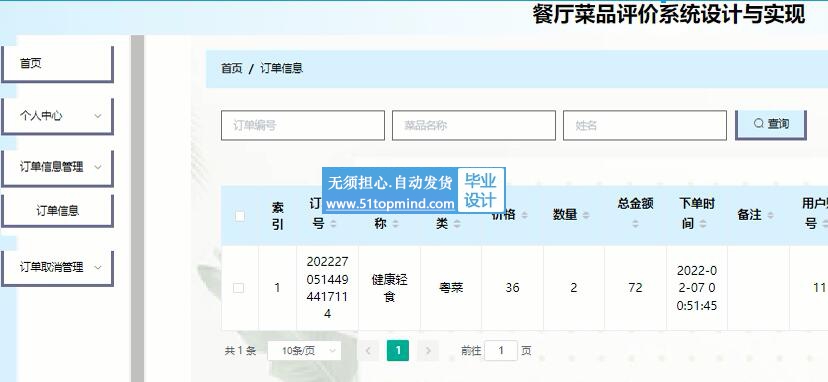Go to next page arrow
828x382 pixels.
pyautogui.click(x=428, y=351)
